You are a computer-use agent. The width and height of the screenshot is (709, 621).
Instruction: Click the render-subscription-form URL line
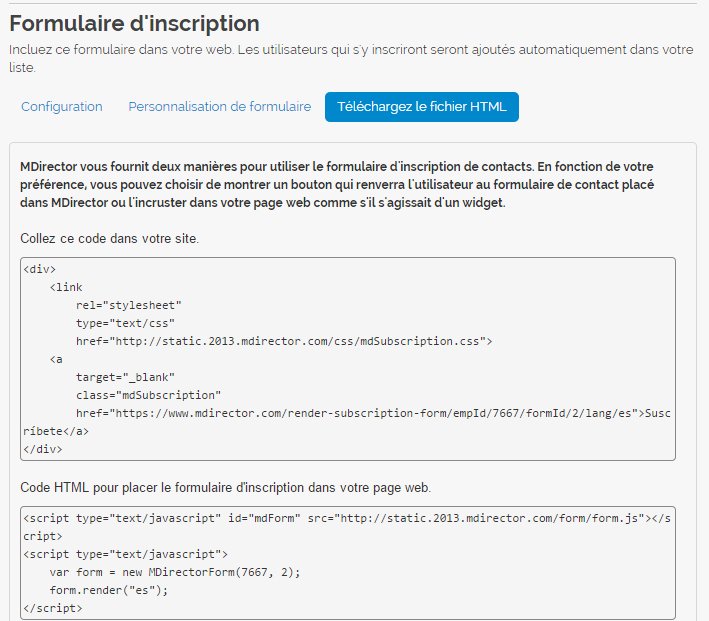373,413
